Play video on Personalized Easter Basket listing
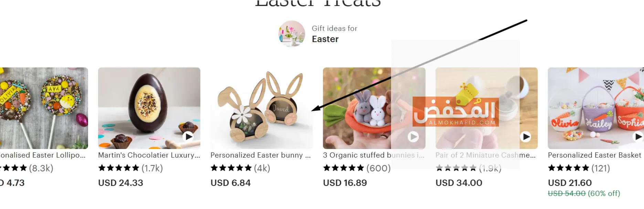644x209 pixels. click(638, 137)
